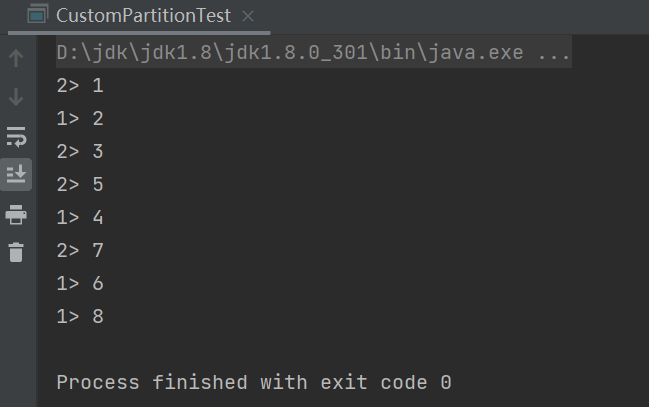Click the output line "1> 8"
Screen dimensions: 649x407
coord(80,317)
